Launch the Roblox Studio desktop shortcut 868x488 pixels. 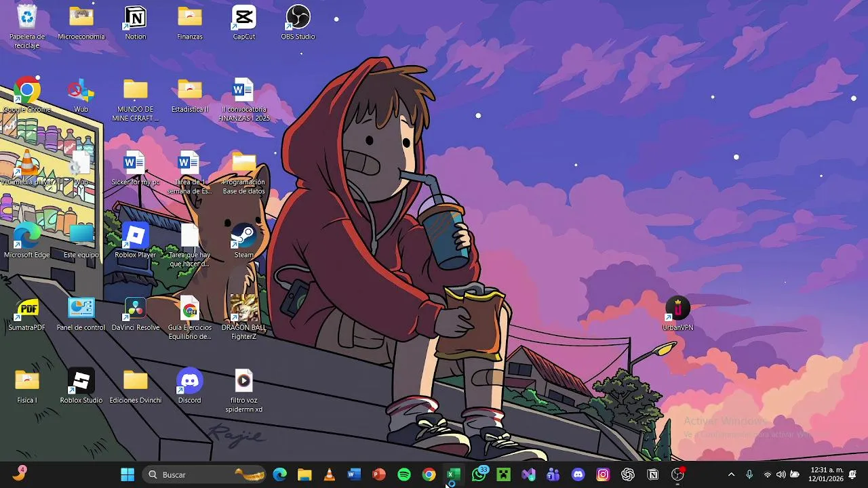click(x=81, y=385)
